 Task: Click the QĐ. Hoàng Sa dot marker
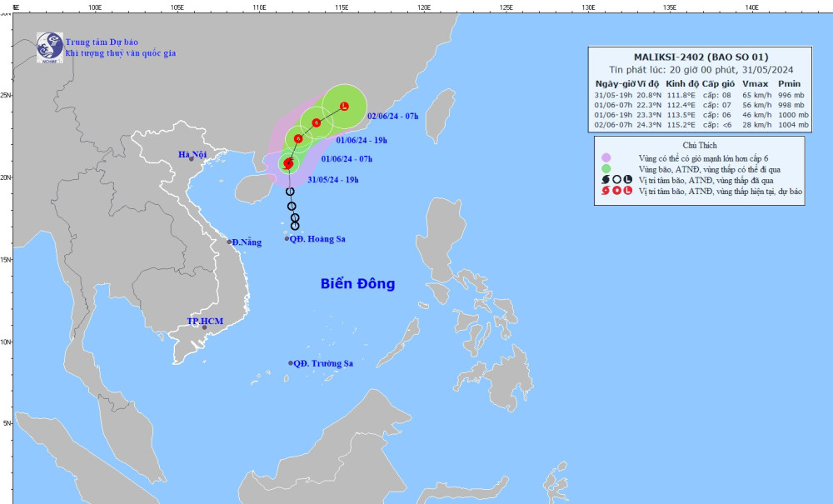pyautogui.click(x=287, y=238)
